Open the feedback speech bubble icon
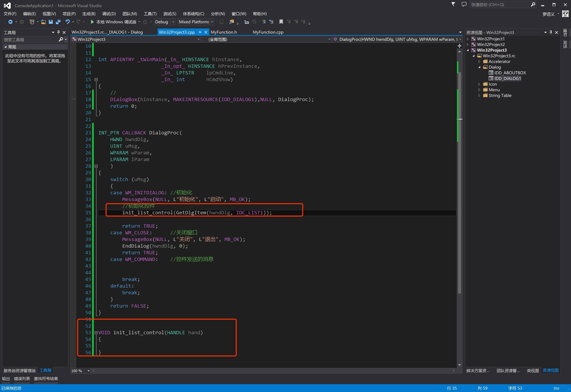 (x=464, y=4)
